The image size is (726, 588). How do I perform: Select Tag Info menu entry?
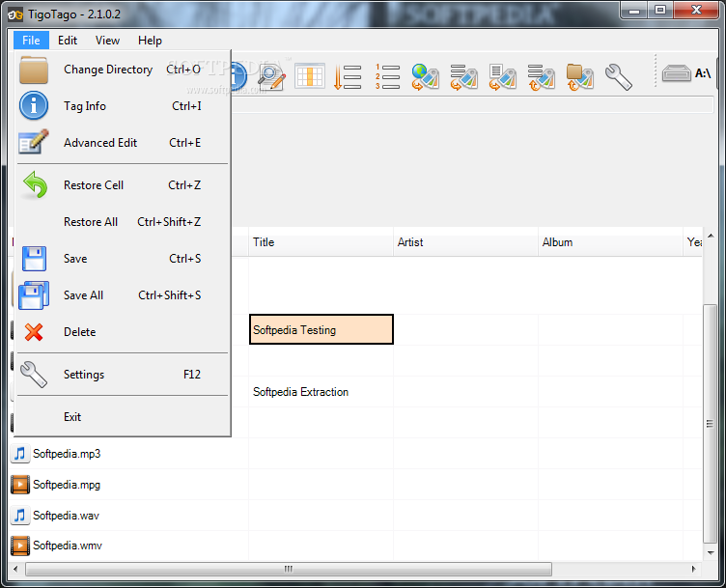coord(123,106)
